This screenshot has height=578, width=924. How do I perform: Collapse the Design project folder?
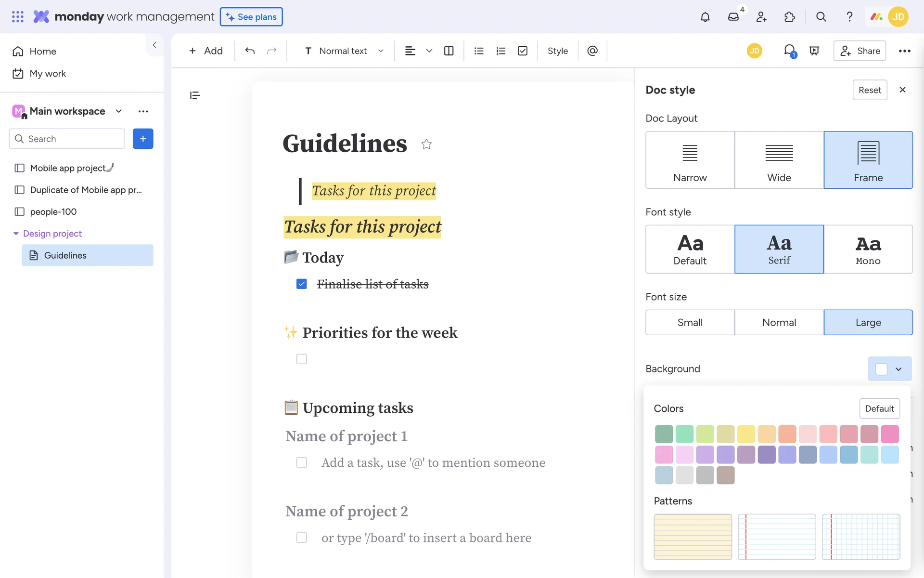coord(16,234)
